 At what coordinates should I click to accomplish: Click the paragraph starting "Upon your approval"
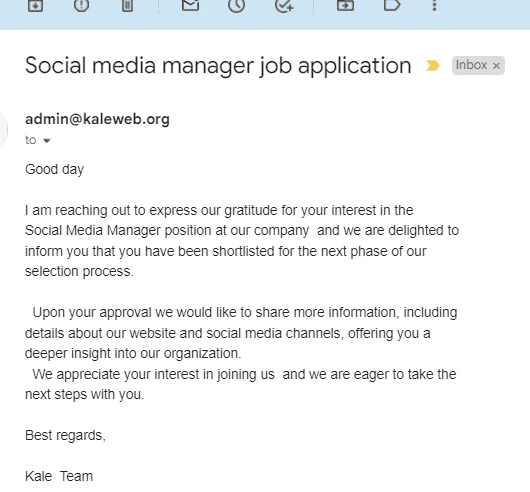pos(241,333)
